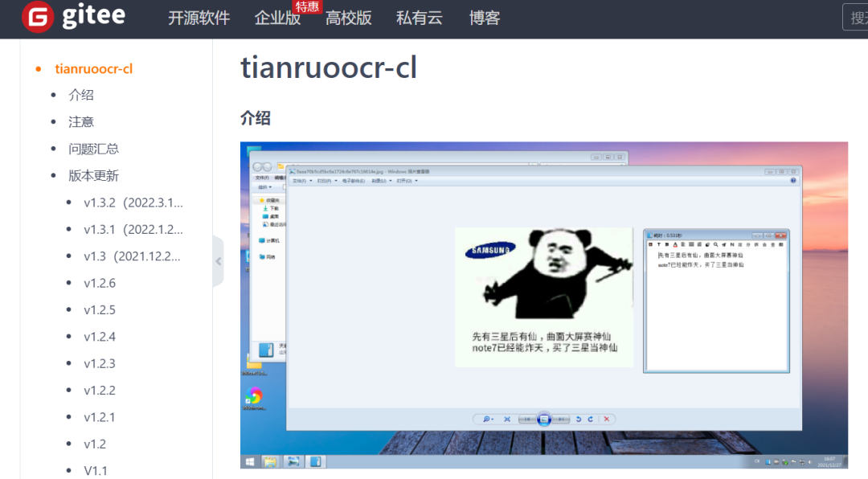Select the V1.1 version entry

click(x=95, y=471)
